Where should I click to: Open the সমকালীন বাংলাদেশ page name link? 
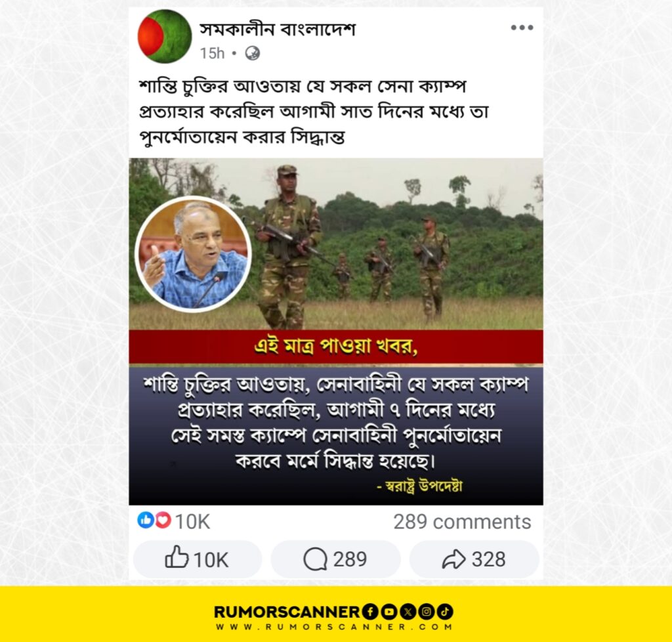[278, 29]
